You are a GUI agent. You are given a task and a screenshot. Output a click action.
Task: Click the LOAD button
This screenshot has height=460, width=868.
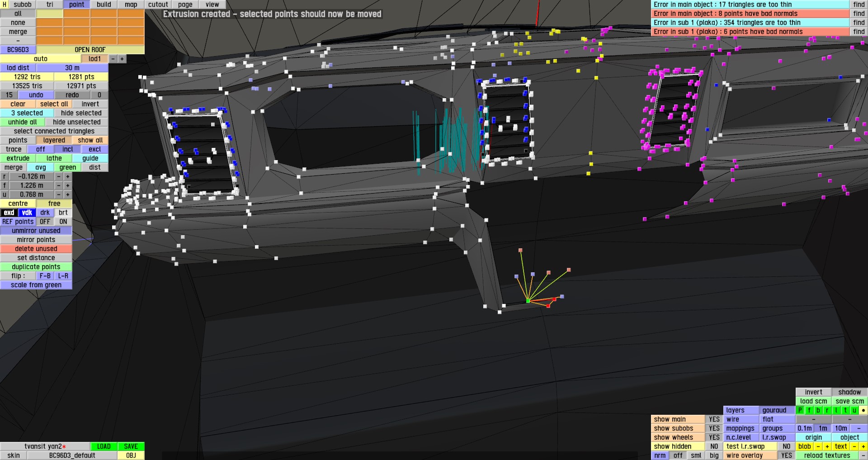(104, 446)
